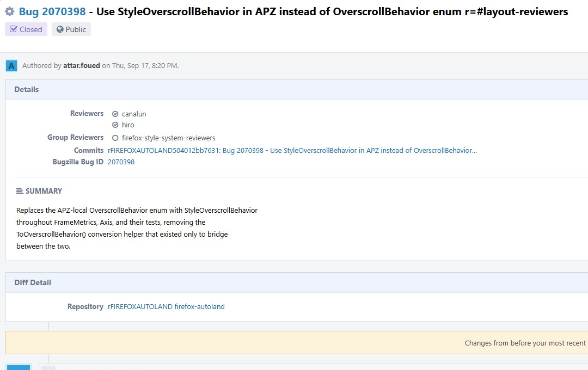Image resolution: width=588 pixels, height=370 pixels.
Task: Open firefox-style-system-reviewers group link
Action: click(168, 138)
